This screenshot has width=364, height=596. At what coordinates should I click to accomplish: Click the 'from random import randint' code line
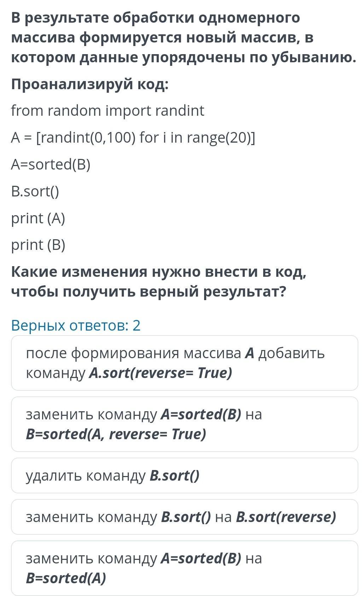click(108, 110)
